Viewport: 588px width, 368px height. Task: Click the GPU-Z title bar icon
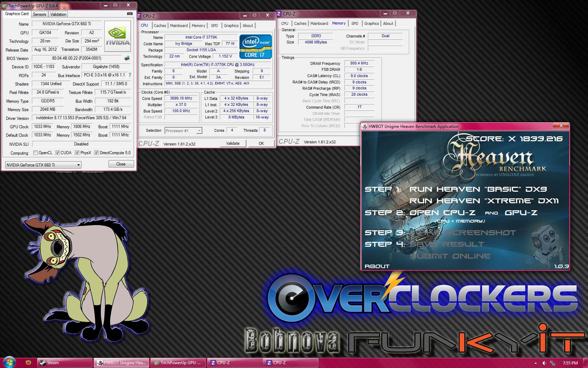coord(5,6)
